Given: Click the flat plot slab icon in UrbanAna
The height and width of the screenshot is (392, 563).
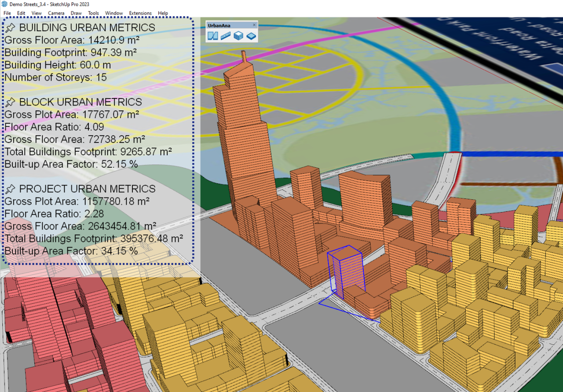Looking at the screenshot, I should click(251, 36).
